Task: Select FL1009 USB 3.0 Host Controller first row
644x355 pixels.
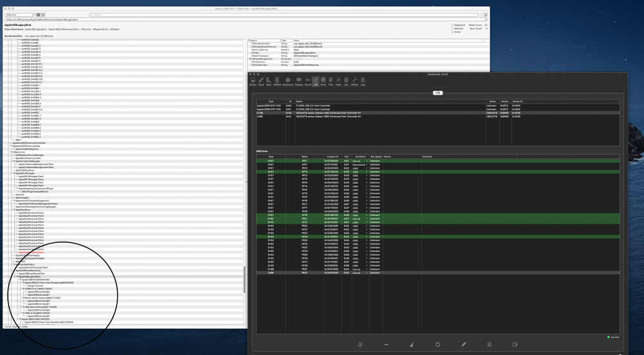Action: coord(438,106)
